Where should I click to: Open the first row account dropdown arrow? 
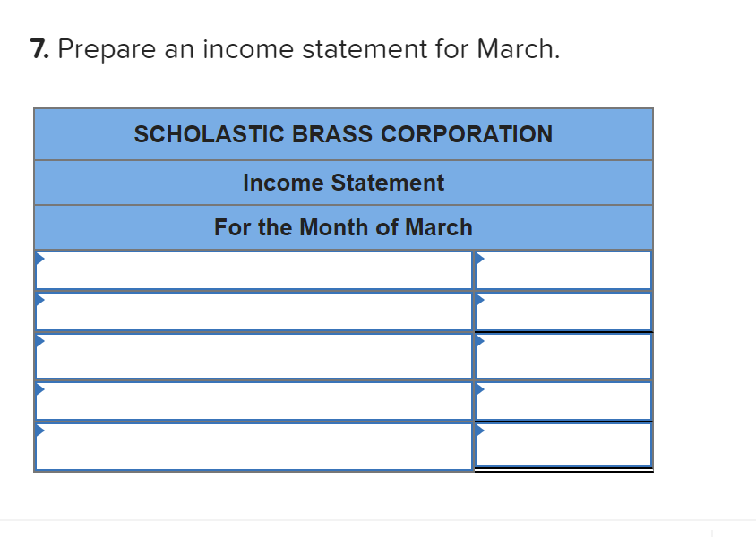[x=39, y=258]
